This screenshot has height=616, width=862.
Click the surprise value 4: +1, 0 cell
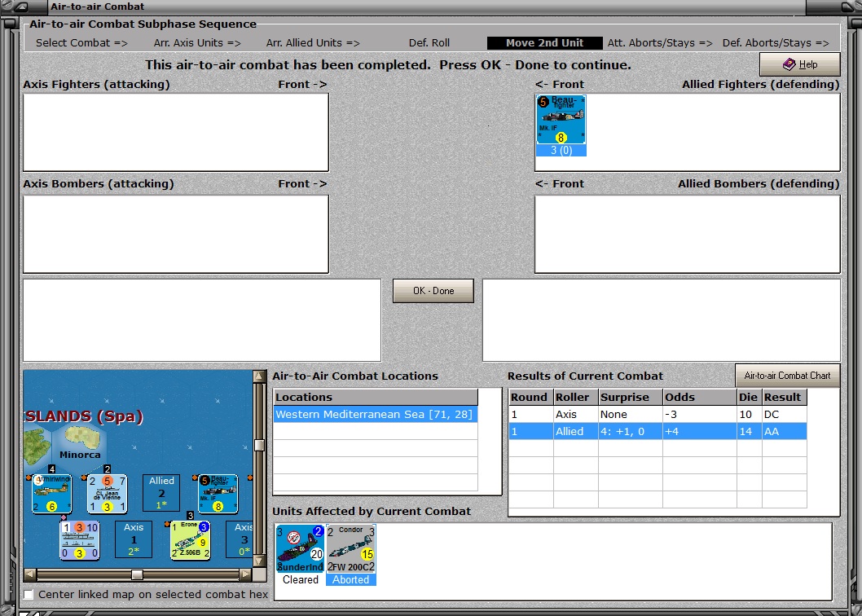point(631,431)
